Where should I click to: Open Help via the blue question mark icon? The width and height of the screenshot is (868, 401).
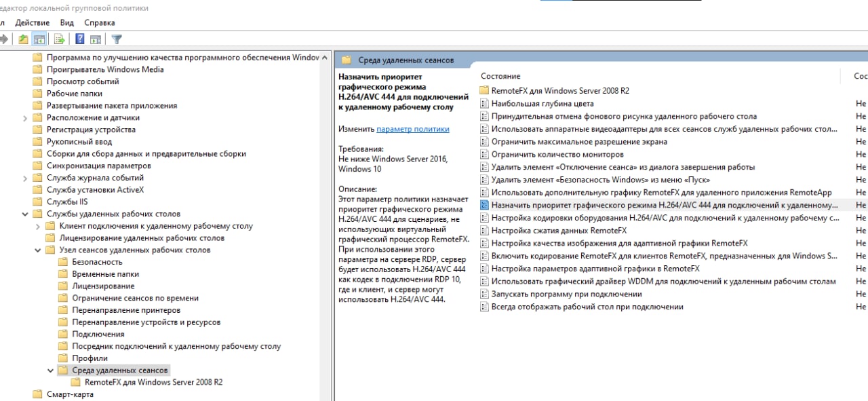(80, 39)
